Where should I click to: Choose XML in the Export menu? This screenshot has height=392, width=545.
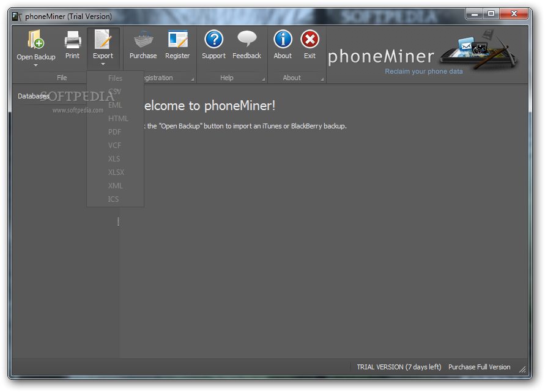pos(115,185)
